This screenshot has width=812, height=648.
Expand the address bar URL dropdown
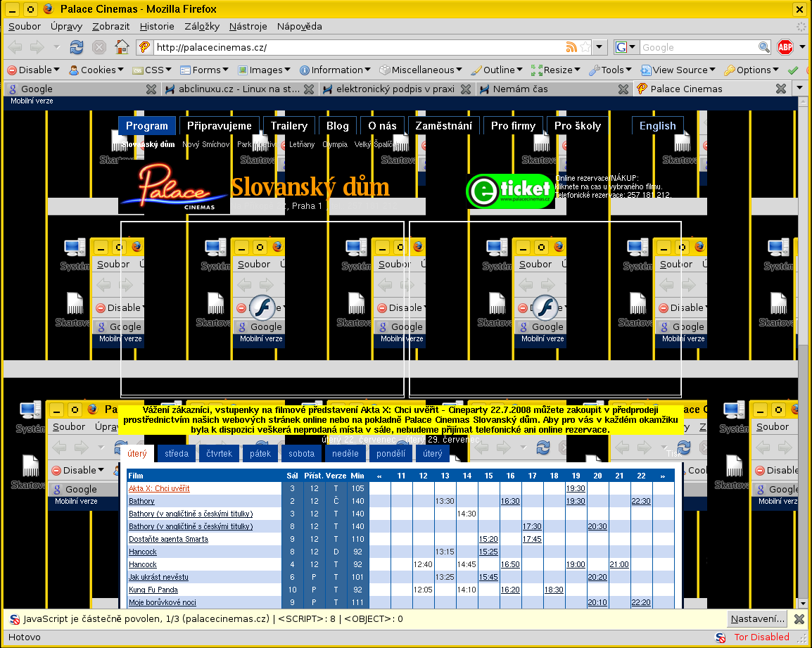(600, 47)
